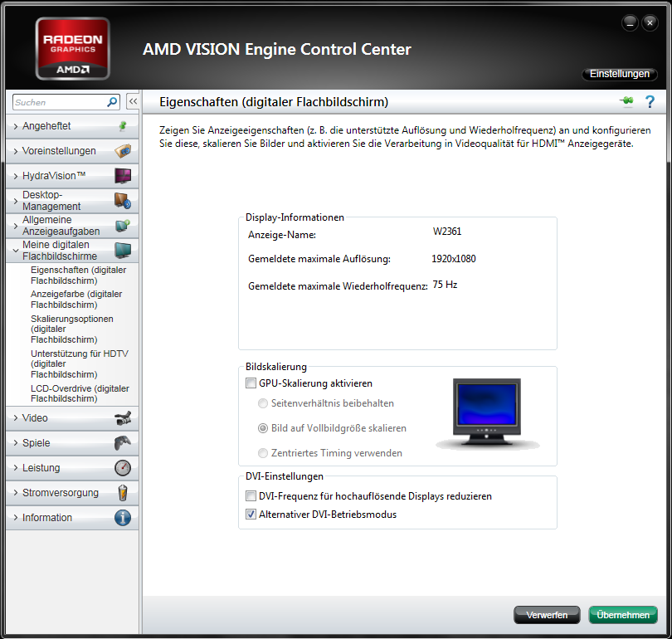Image resolution: width=672 pixels, height=639 pixels.
Task: Open Unterstützung für HDTV page
Action: [80, 363]
